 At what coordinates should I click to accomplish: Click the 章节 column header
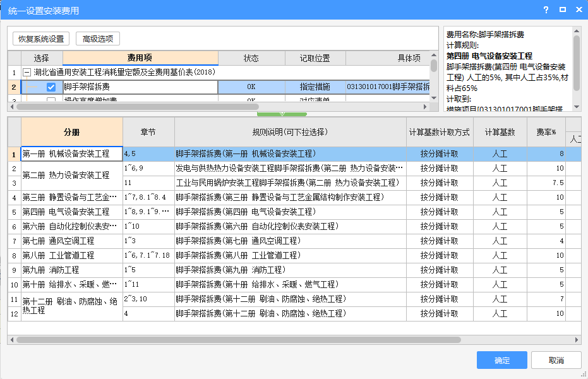(x=148, y=132)
